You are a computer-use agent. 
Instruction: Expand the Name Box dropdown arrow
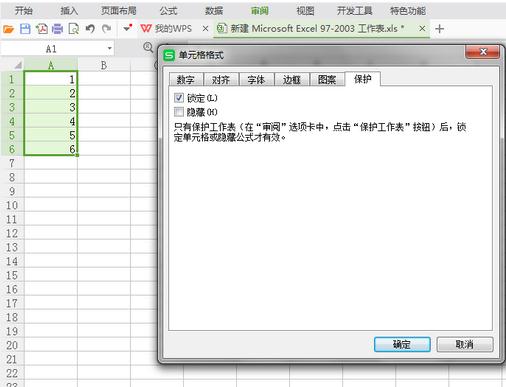tap(110, 49)
